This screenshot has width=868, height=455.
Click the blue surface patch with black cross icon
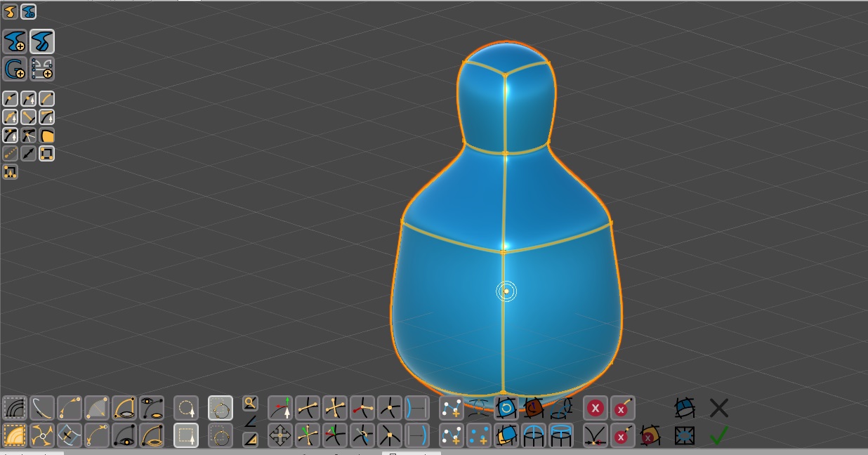69,436
